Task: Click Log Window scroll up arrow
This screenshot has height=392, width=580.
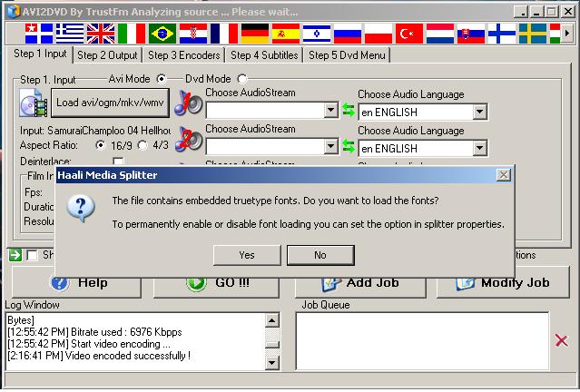Action: [x=272, y=320]
